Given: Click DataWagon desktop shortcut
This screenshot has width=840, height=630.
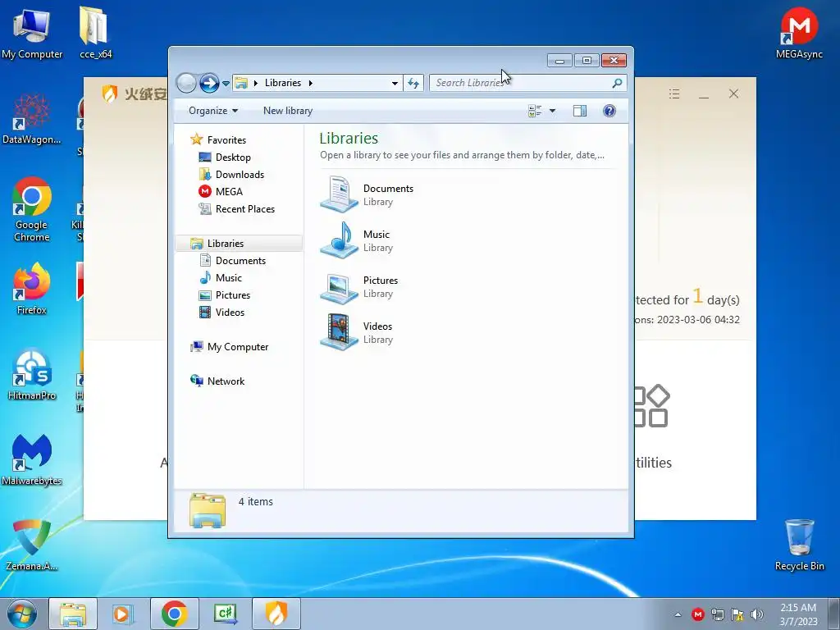Looking at the screenshot, I should 32,119.
